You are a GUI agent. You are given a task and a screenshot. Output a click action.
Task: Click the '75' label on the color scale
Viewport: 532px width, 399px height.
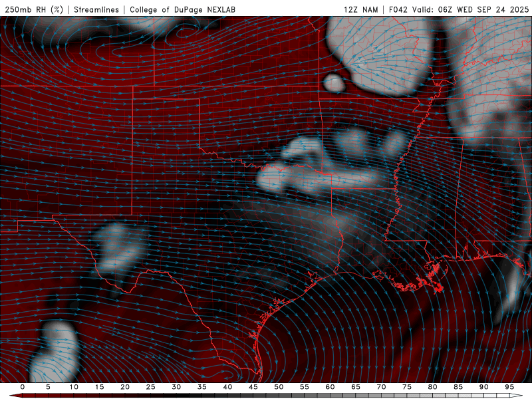[x=407, y=387]
